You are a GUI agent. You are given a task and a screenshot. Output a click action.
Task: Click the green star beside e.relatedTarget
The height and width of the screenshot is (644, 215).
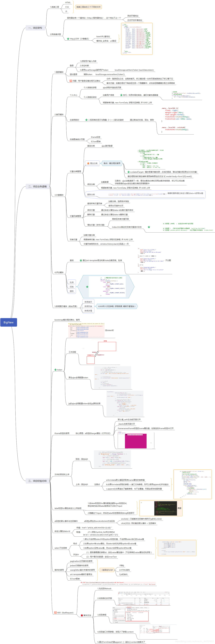(x=129, y=172)
